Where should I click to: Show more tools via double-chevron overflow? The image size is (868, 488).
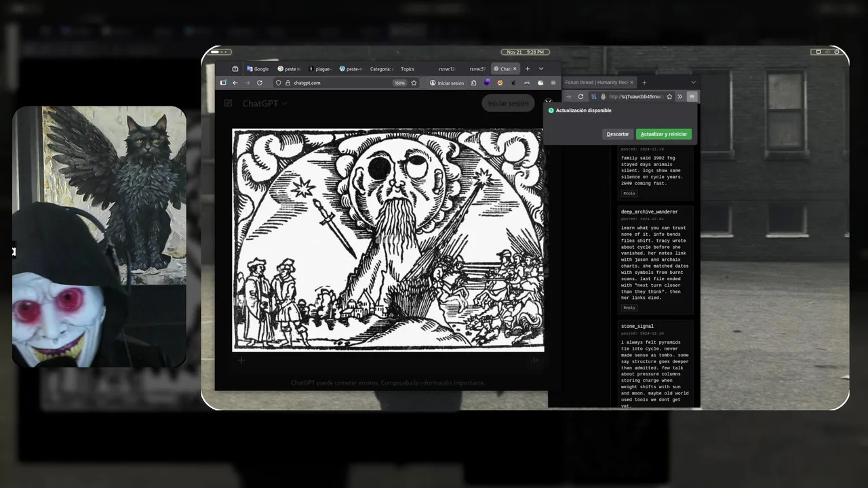click(680, 97)
